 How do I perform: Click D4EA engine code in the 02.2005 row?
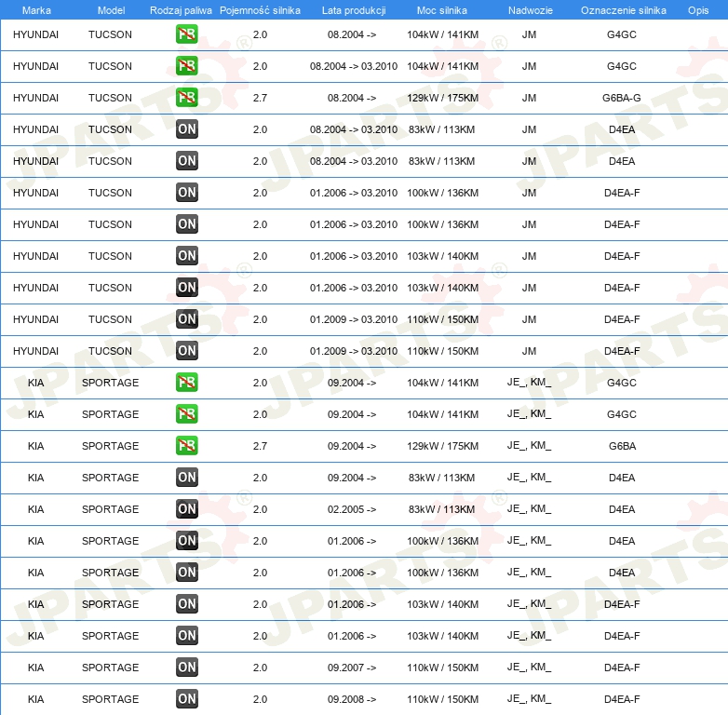pos(622,509)
